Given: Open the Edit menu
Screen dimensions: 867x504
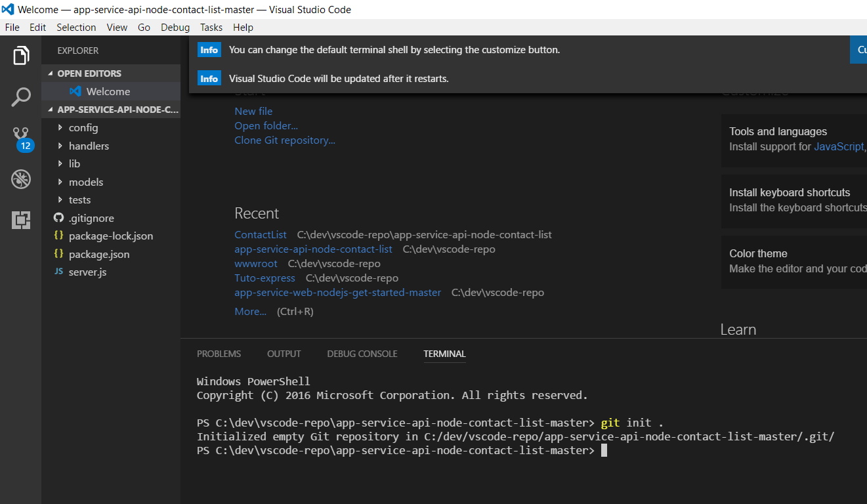Looking at the screenshot, I should (38, 27).
